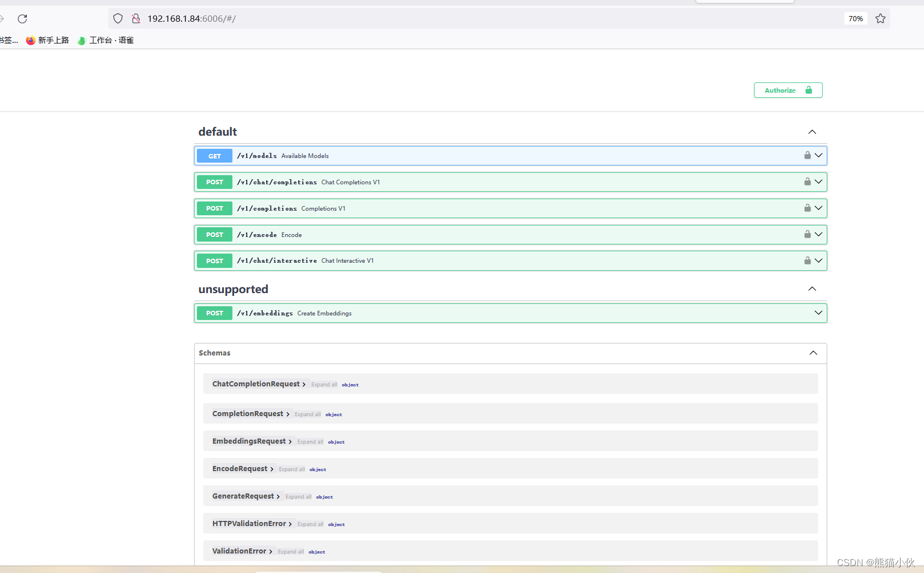Expand the CompletionRequest schema
This screenshot has height=573, width=924.
251,414
